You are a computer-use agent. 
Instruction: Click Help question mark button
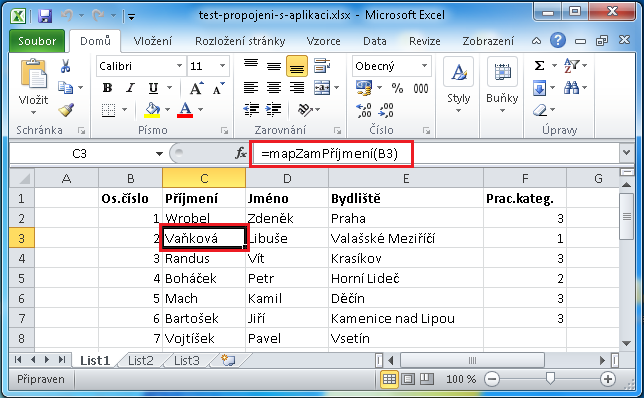click(x=558, y=40)
